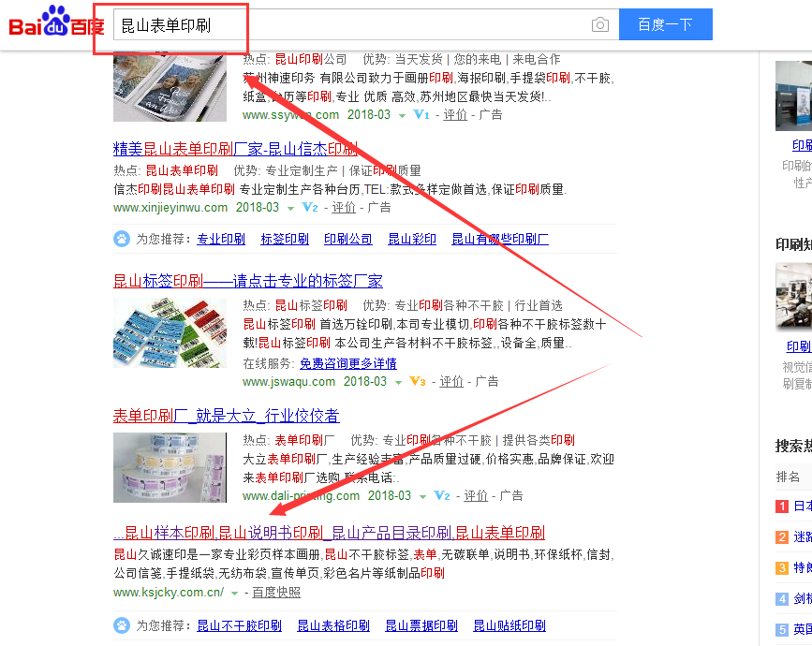Viewport: 812px width, 646px height.
Task: Open the 精美昆山表单印刷厂家 result title
Action: 236,149
